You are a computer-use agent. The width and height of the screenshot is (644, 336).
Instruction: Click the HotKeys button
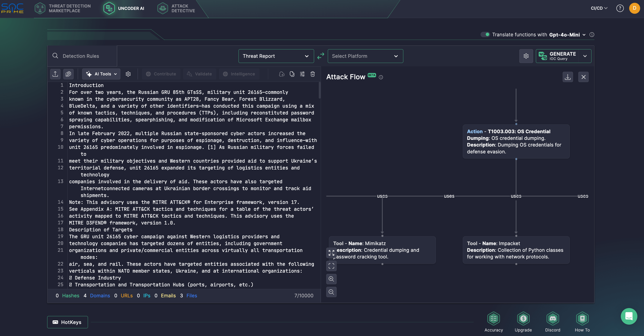(68, 322)
